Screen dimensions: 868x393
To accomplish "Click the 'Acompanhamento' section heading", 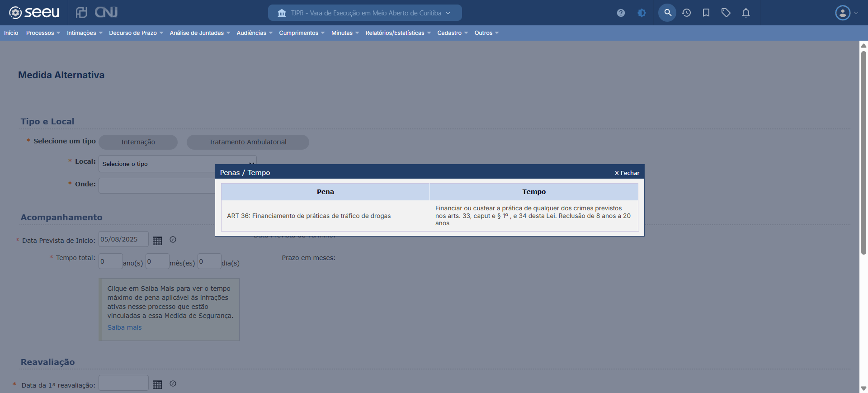I will pyautogui.click(x=61, y=217).
